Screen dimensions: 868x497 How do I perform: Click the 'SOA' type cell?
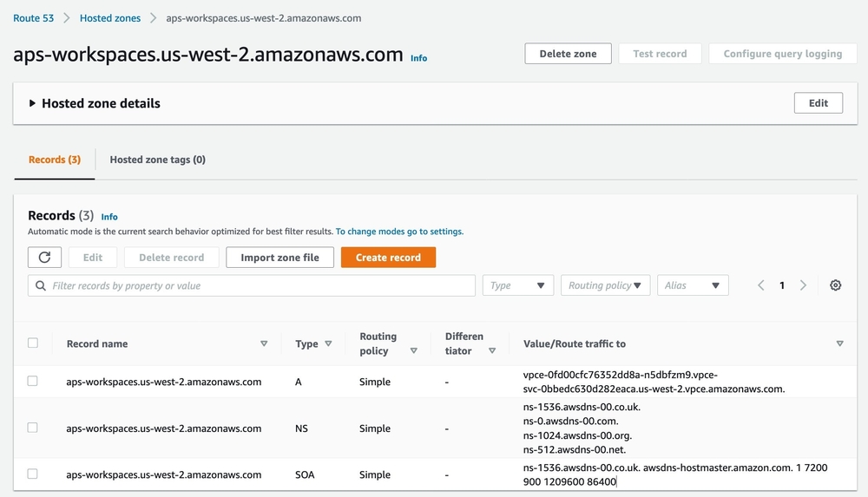pyautogui.click(x=305, y=474)
